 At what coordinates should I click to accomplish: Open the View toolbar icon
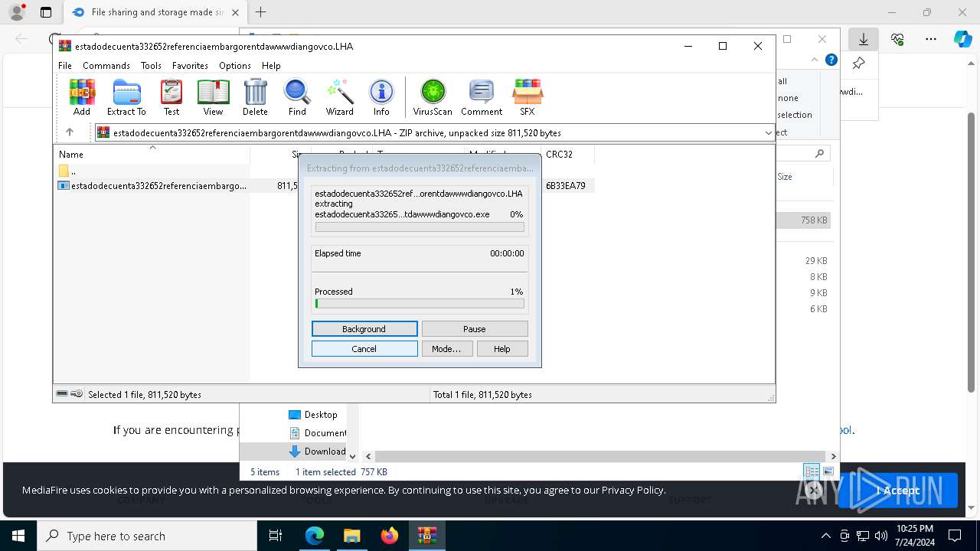tap(213, 97)
